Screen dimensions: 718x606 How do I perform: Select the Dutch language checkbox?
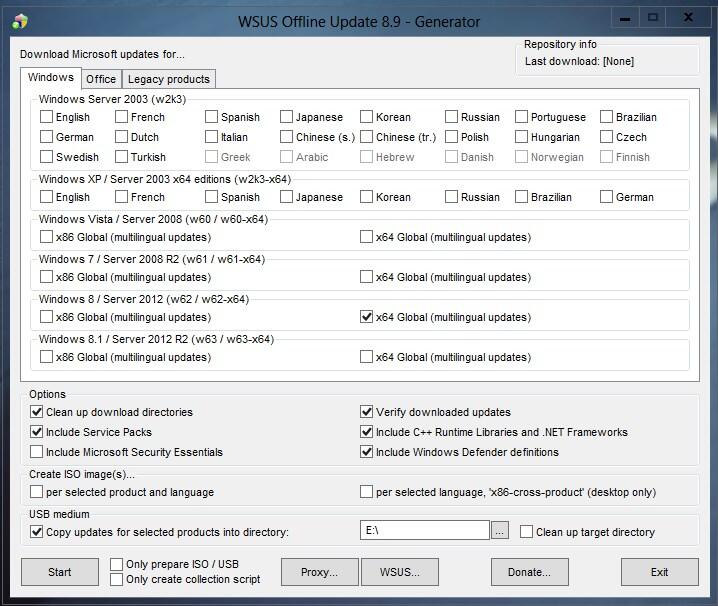(x=121, y=136)
